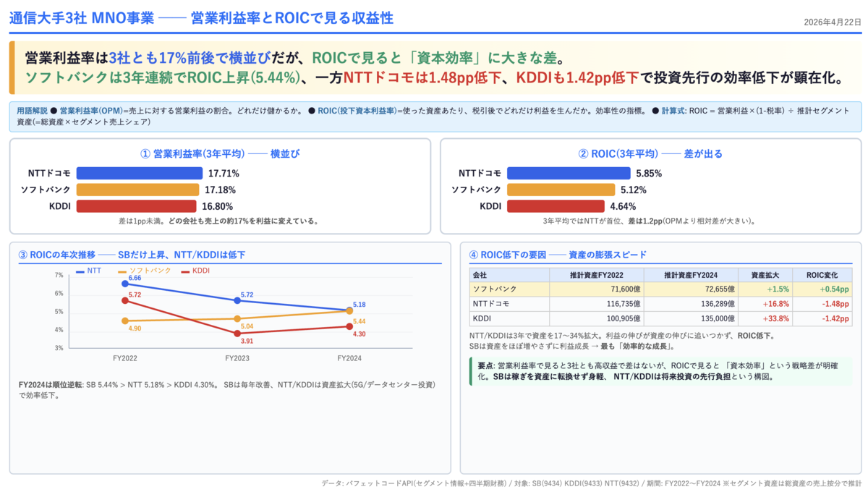Click the 資産拡大 column header
Image resolution: width=868 pixels, height=492 pixels.
(x=765, y=275)
